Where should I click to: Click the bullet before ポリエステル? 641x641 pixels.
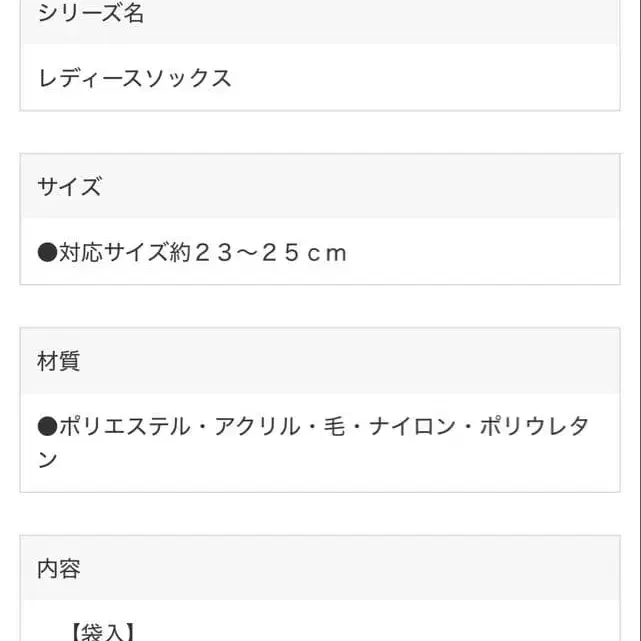[47, 427]
